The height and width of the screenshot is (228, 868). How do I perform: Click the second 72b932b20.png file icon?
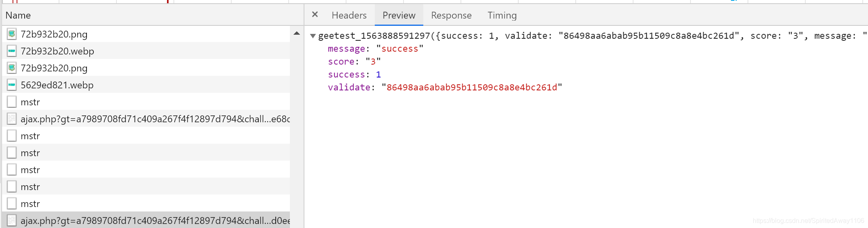(x=12, y=68)
